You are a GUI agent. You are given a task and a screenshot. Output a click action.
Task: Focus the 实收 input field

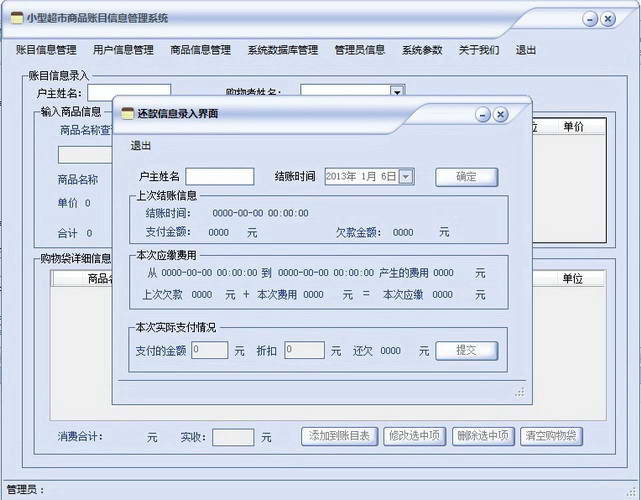pyautogui.click(x=233, y=437)
